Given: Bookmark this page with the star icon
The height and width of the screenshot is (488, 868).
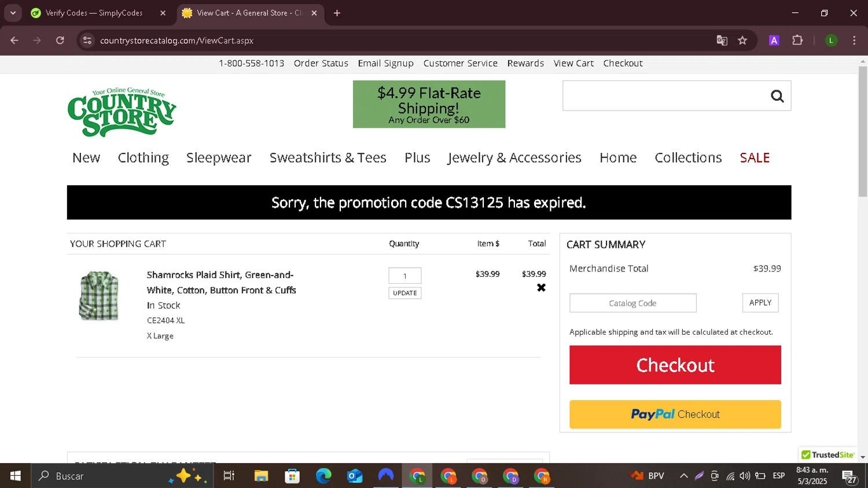Looking at the screenshot, I should 742,41.
